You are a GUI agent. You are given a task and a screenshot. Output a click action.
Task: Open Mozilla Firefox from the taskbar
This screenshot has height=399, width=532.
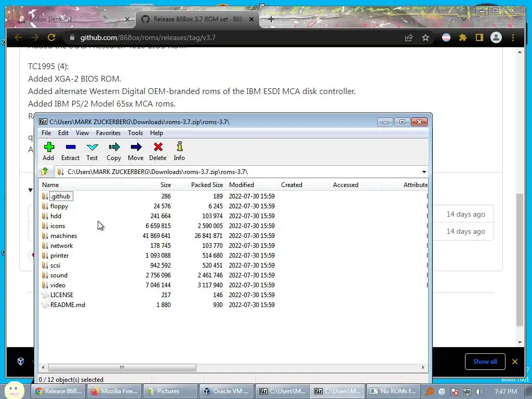(114, 391)
